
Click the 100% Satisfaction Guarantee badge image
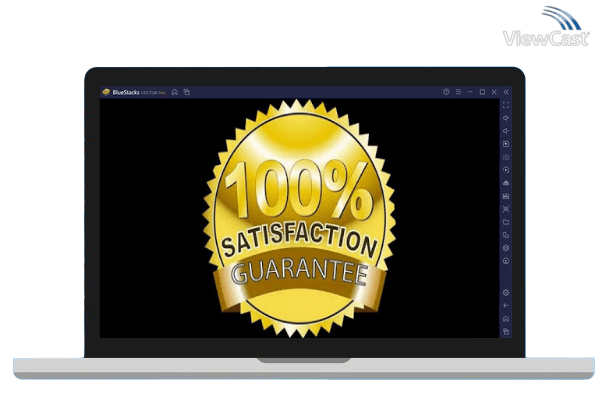pos(299,218)
